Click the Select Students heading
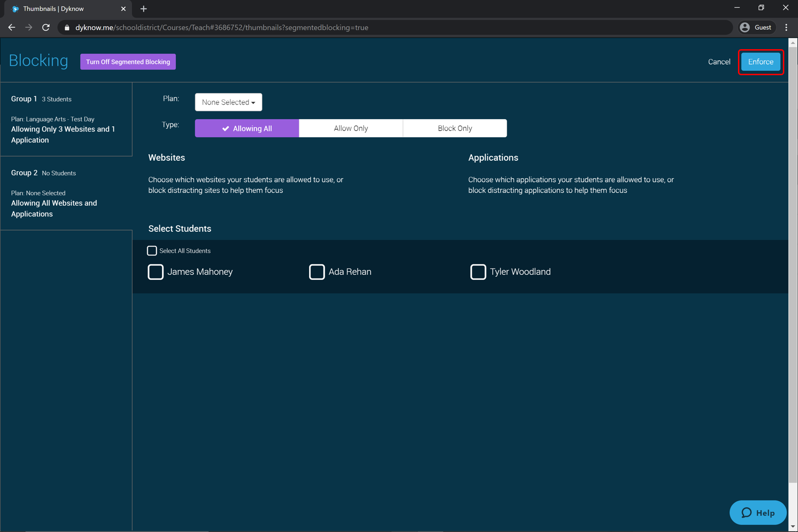Image resolution: width=798 pixels, height=532 pixels. tap(180, 228)
